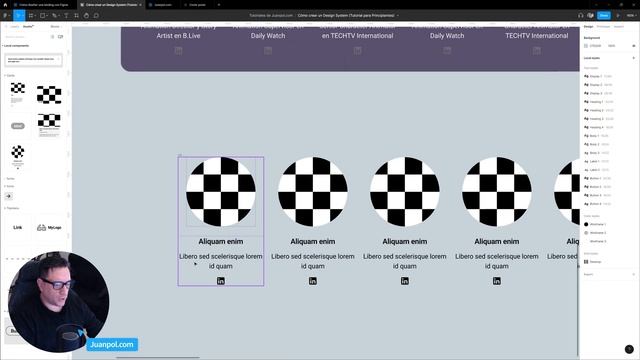The width and height of the screenshot is (640, 360).
Task: Collapse the Local components section
Action: (x=16, y=46)
